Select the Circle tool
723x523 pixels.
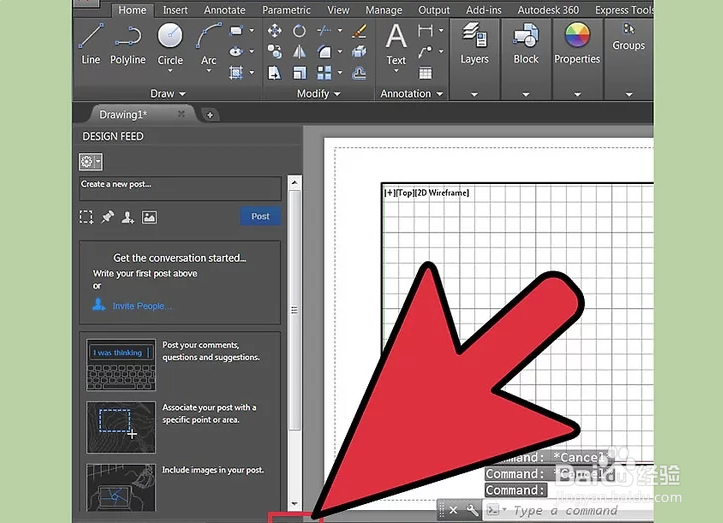[x=170, y=44]
